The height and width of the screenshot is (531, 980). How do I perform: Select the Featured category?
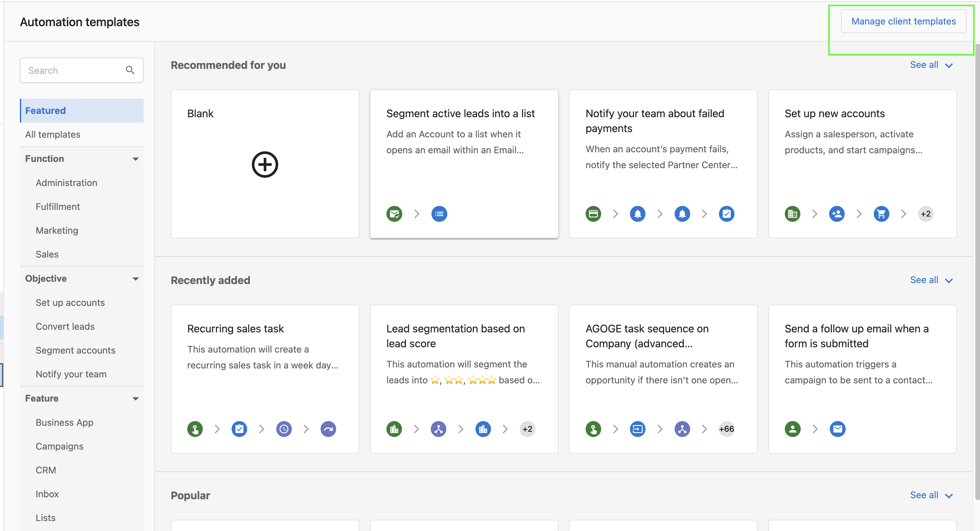point(81,110)
